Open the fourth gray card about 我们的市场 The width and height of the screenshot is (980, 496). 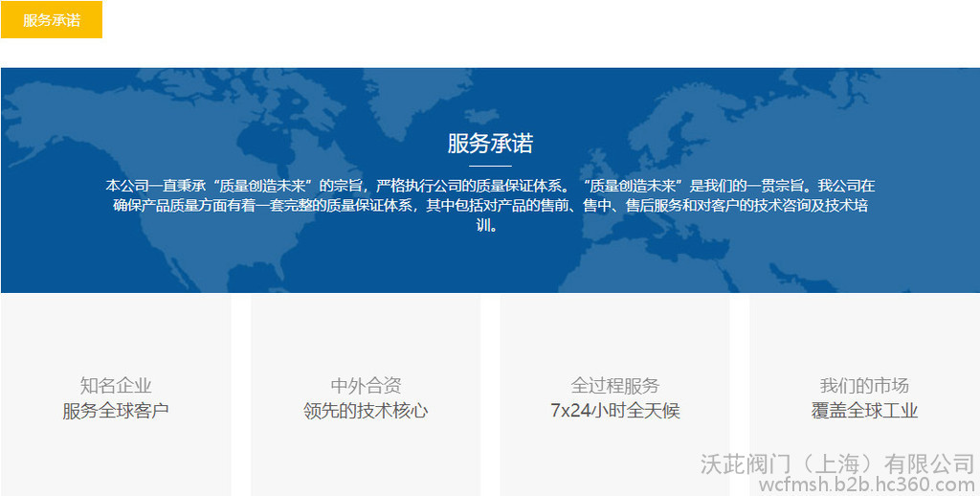(864, 335)
